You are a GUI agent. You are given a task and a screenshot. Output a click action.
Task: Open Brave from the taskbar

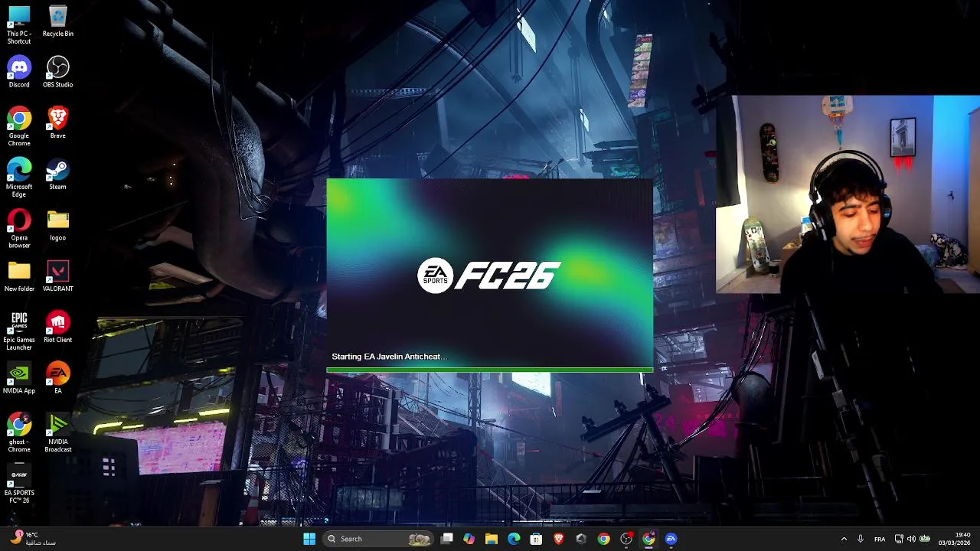tap(559, 539)
